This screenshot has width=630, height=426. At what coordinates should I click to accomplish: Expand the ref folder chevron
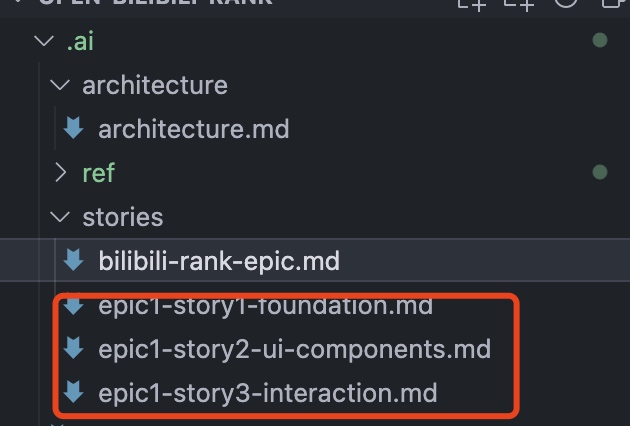(x=60, y=173)
